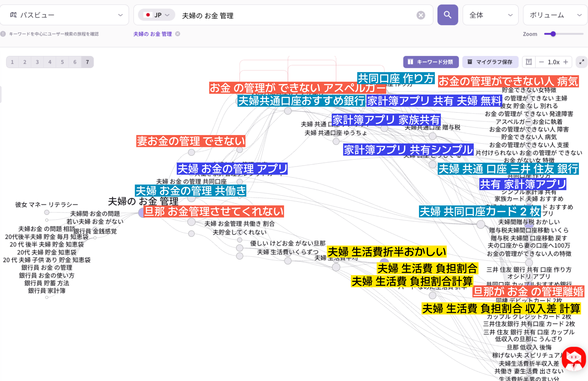Decrease graph zoom with minus icon
Screen dimensions: 588x381
[x=541, y=62]
